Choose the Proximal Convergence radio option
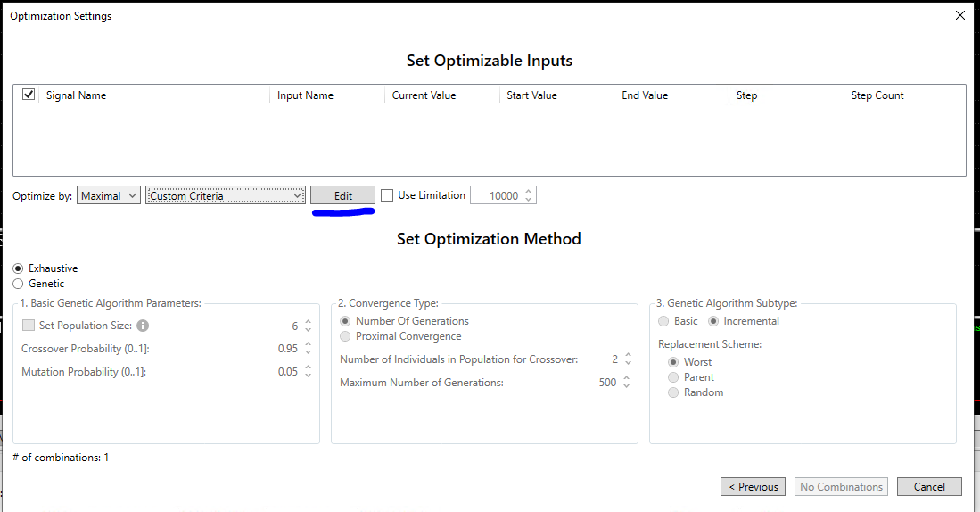Viewport: 980px width, 512px height. [346, 336]
